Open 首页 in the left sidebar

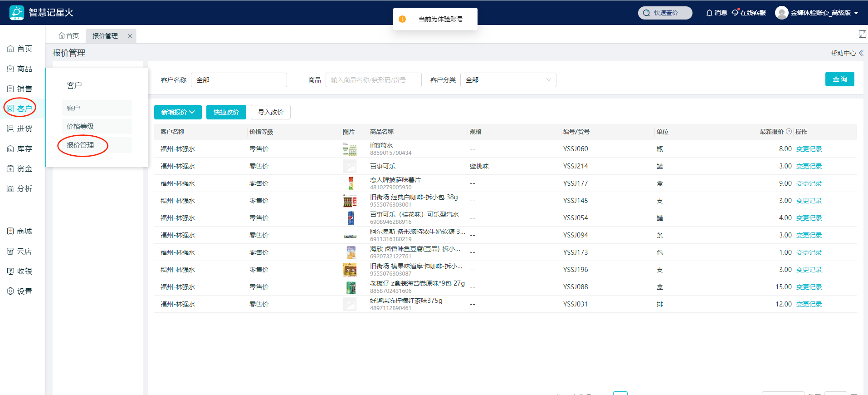[x=20, y=49]
